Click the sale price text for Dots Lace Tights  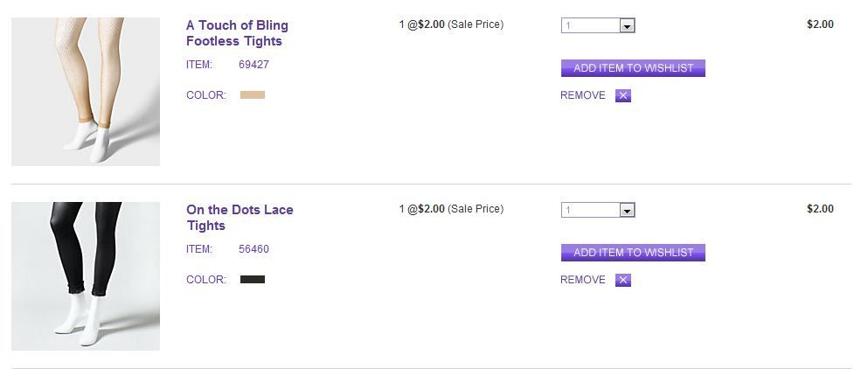[451, 209]
